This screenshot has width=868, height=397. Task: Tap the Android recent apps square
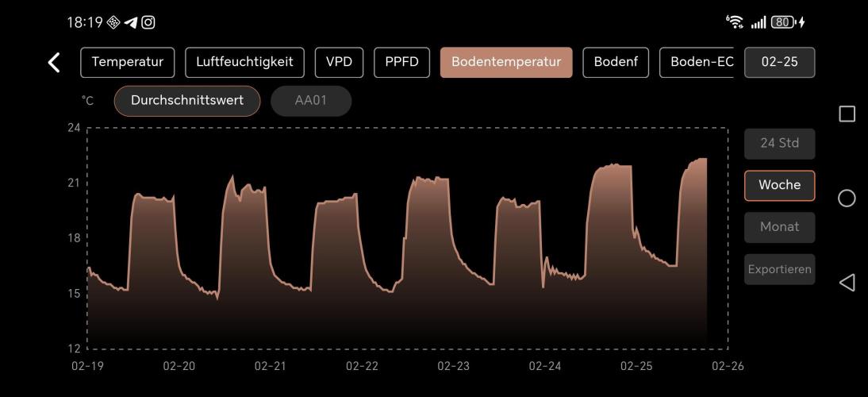(x=847, y=114)
